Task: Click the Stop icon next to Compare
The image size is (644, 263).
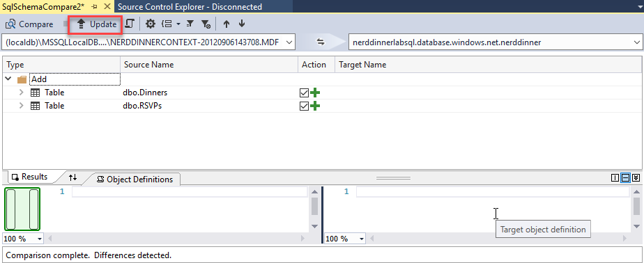Action: point(65,24)
